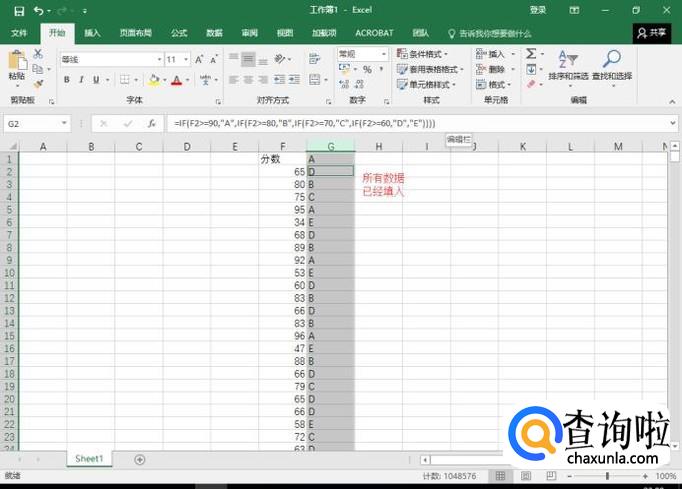This screenshot has width=682, height=489.
Task: Click the sign-in link in title bar
Action: tap(538, 10)
